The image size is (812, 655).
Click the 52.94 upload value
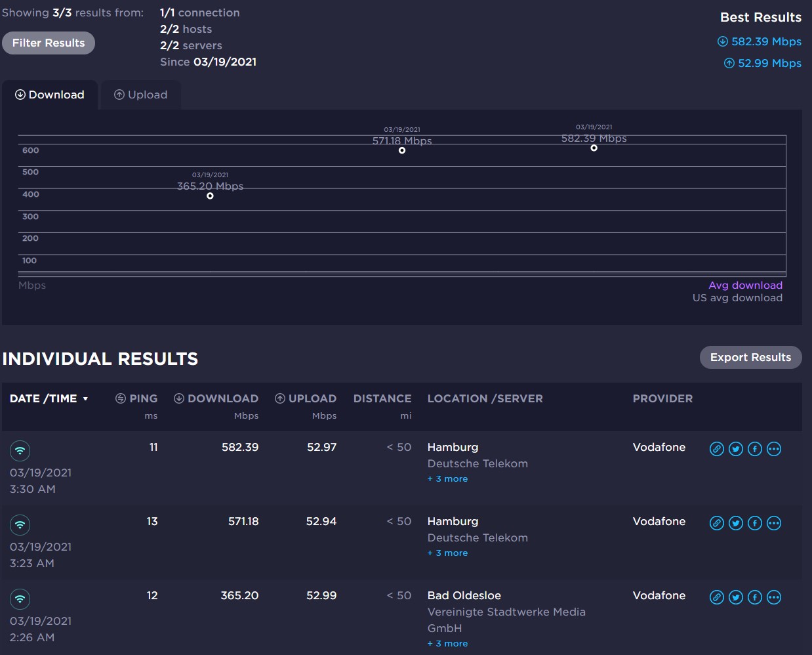(321, 522)
